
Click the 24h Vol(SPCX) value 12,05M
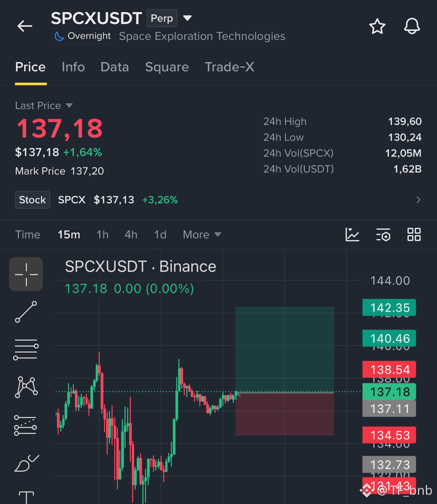coord(403,153)
